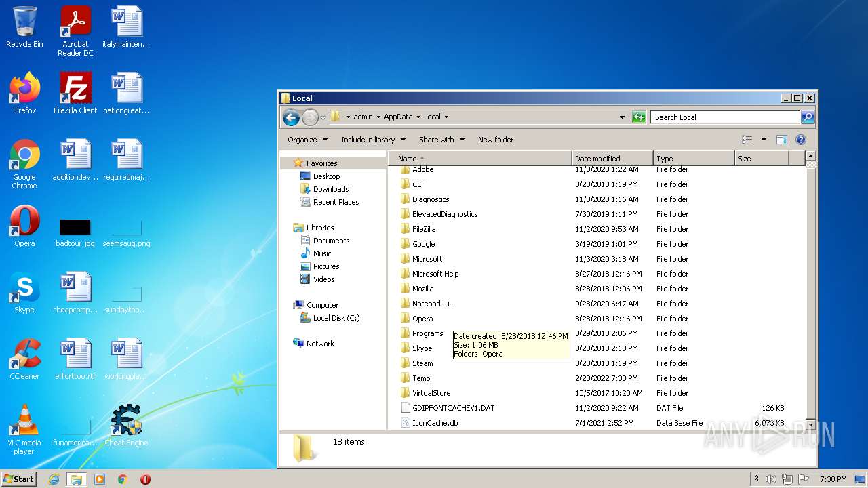Toggle the preview pane button

pos(781,140)
